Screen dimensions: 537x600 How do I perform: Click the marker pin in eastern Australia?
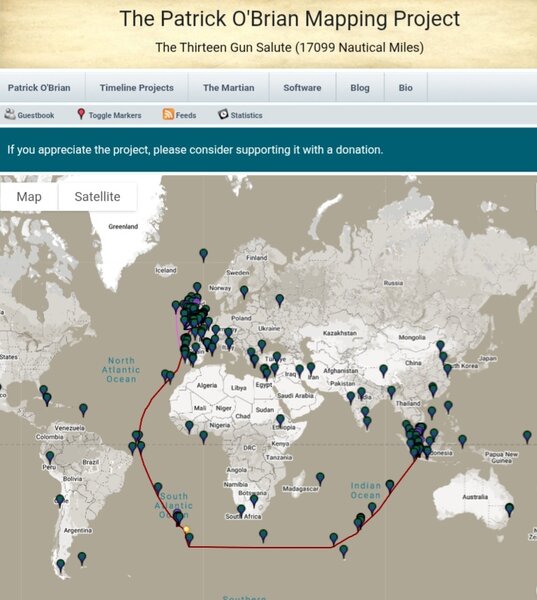tap(509, 510)
